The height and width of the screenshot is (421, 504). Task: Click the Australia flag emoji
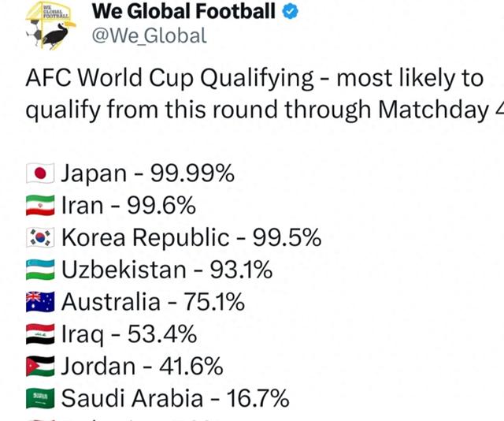pos(40,302)
